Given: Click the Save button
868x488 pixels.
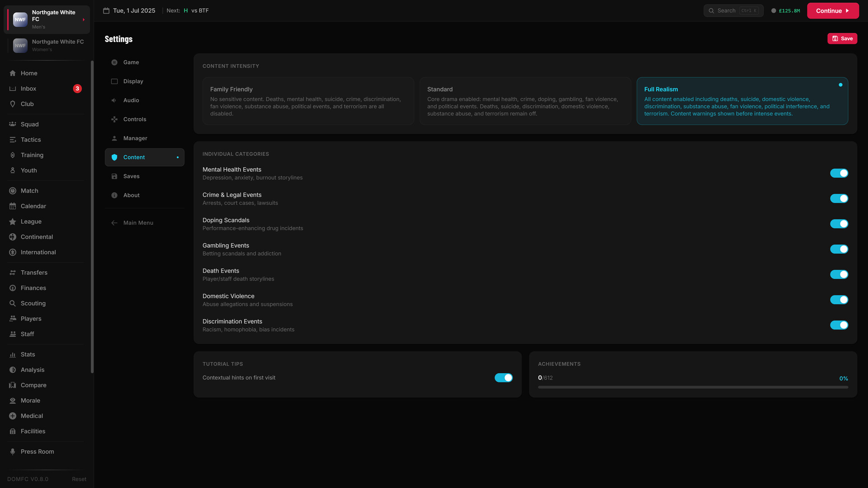Looking at the screenshot, I should click(842, 38).
